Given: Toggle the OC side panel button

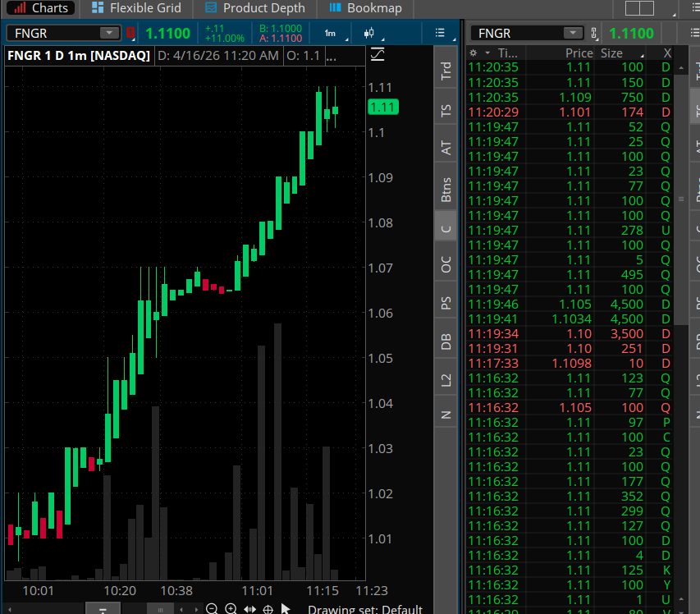Looking at the screenshot, I should click(446, 265).
